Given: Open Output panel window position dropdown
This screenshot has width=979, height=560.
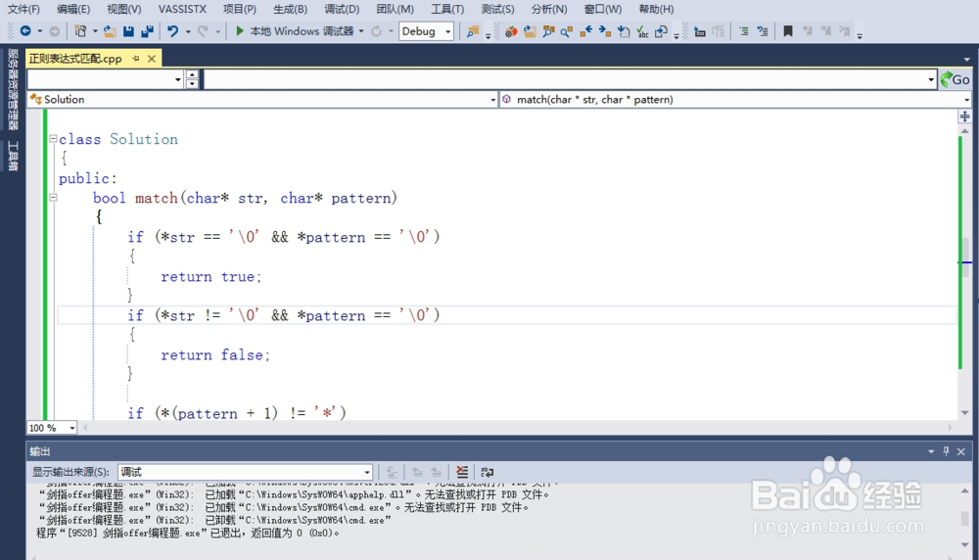Looking at the screenshot, I should pos(931,450).
